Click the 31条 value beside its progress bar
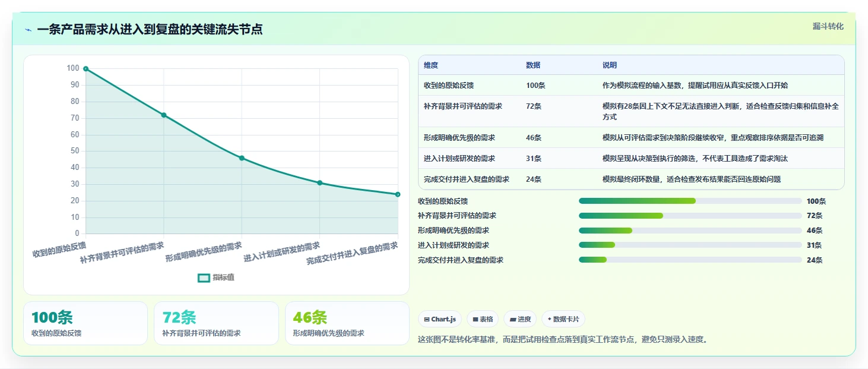The height and width of the screenshot is (369, 868). pyautogui.click(x=815, y=245)
